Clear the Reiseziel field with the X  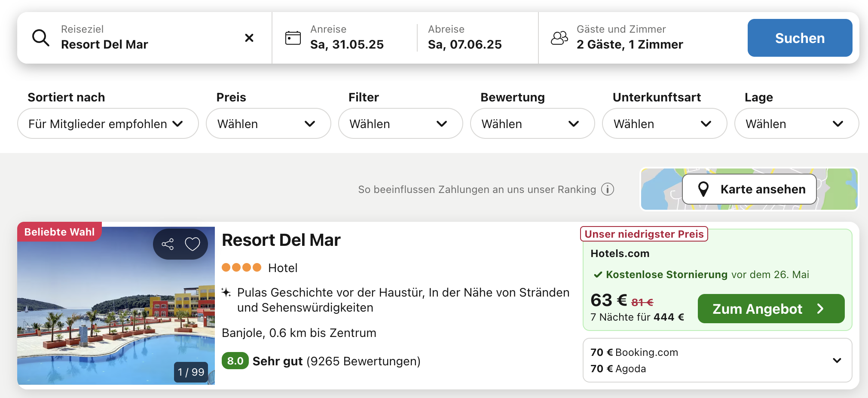point(249,38)
